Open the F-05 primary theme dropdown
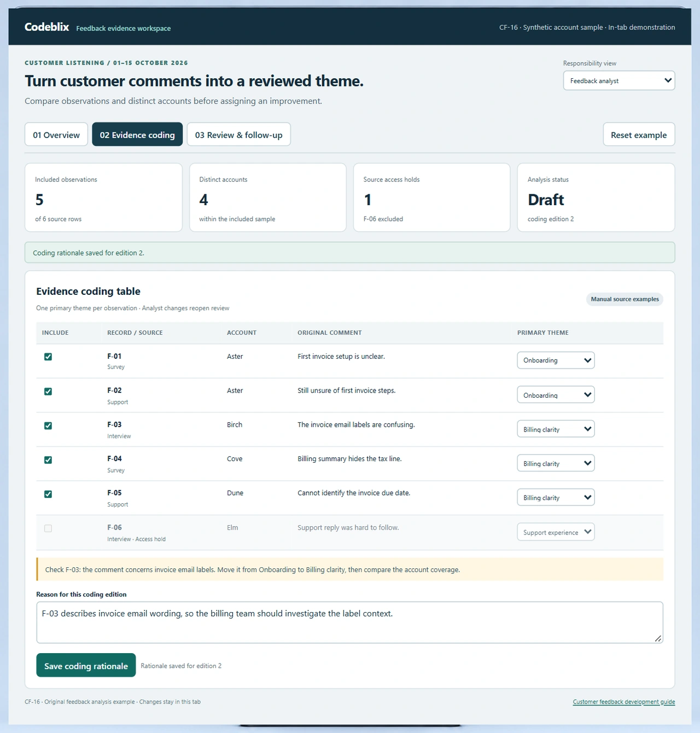 [556, 498]
